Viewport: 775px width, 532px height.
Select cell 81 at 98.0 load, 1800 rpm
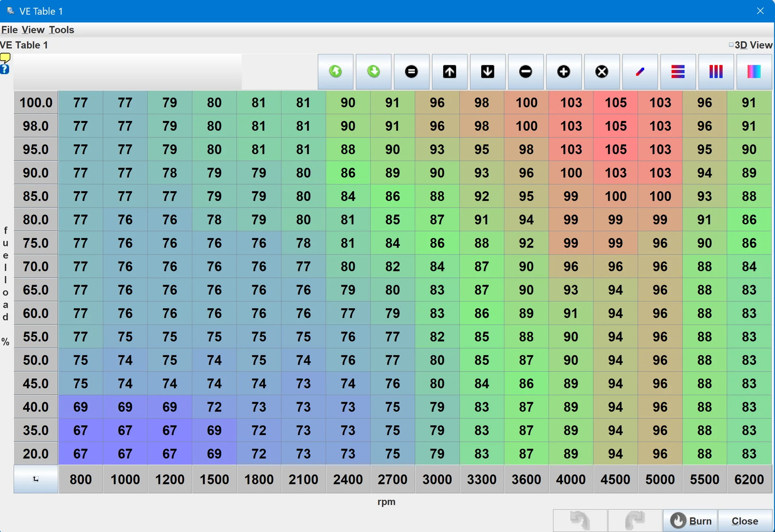coord(259,126)
